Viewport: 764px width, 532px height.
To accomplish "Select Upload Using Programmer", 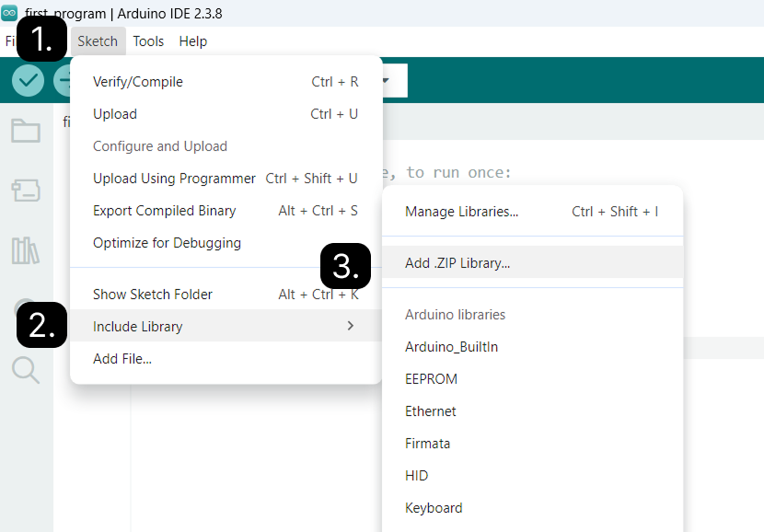I will pyautogui.click(x=226, y=179).
